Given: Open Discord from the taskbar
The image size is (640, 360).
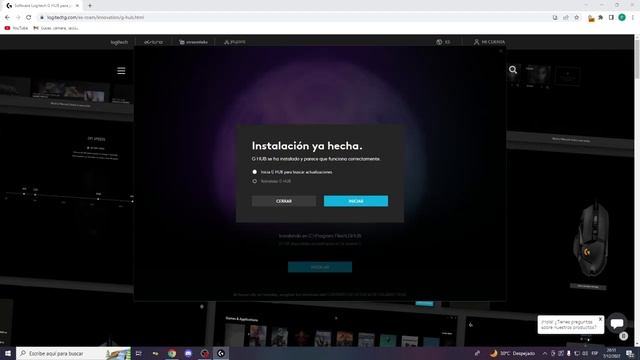Looking at the screenshot, I should [188, 353].
